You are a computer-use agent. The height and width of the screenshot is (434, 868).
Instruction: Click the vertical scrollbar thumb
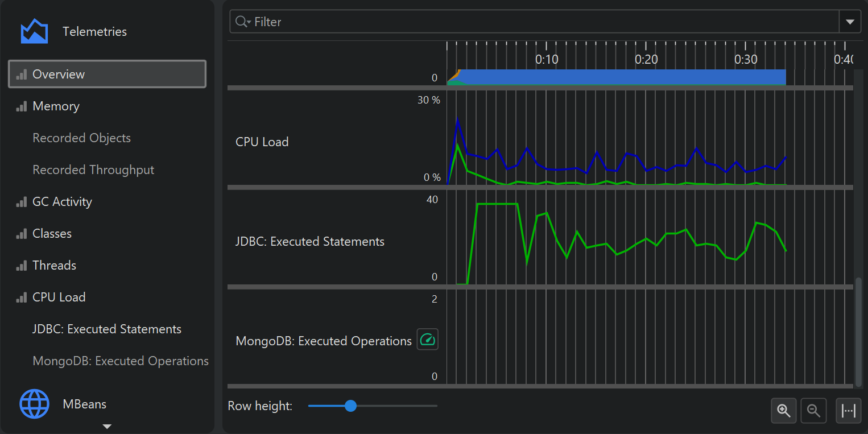(x=858, y=330)
